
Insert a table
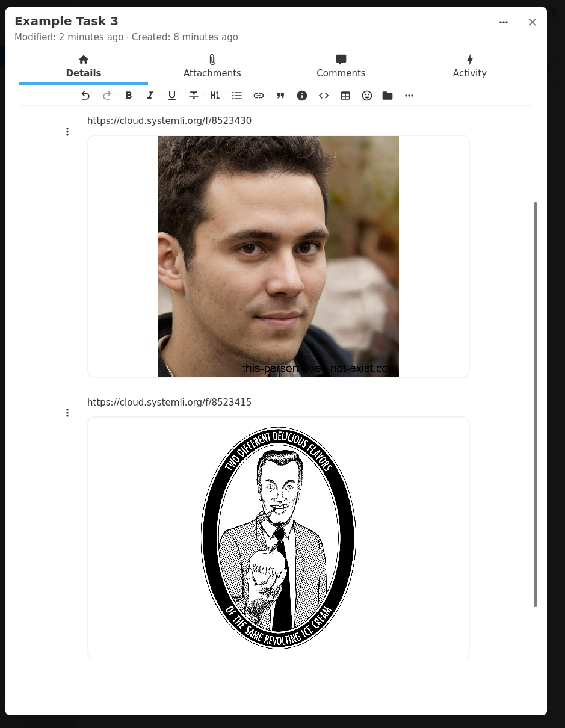(x=345, y=96)
